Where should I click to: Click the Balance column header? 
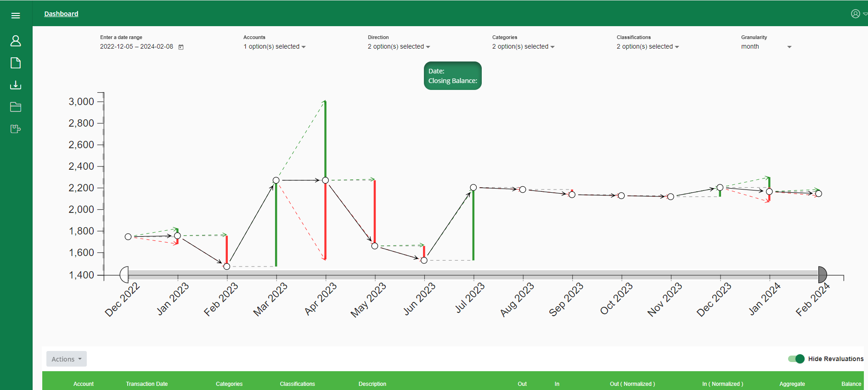click(x=851, y=384)
